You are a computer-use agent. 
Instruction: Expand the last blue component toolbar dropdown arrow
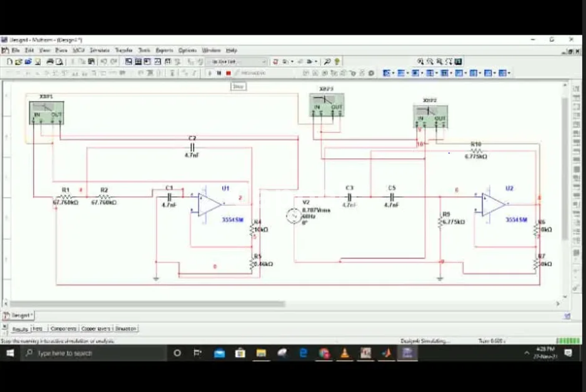(x=509, y=73)
